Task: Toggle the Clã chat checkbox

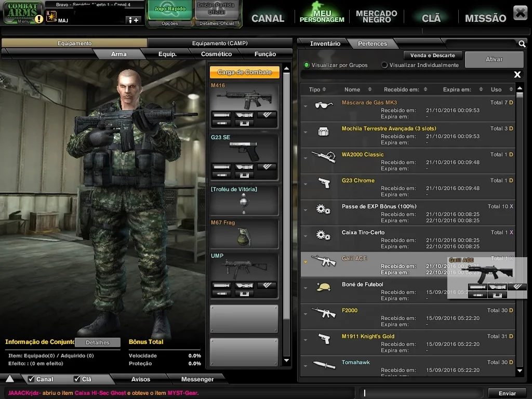Action: point(77,379)
